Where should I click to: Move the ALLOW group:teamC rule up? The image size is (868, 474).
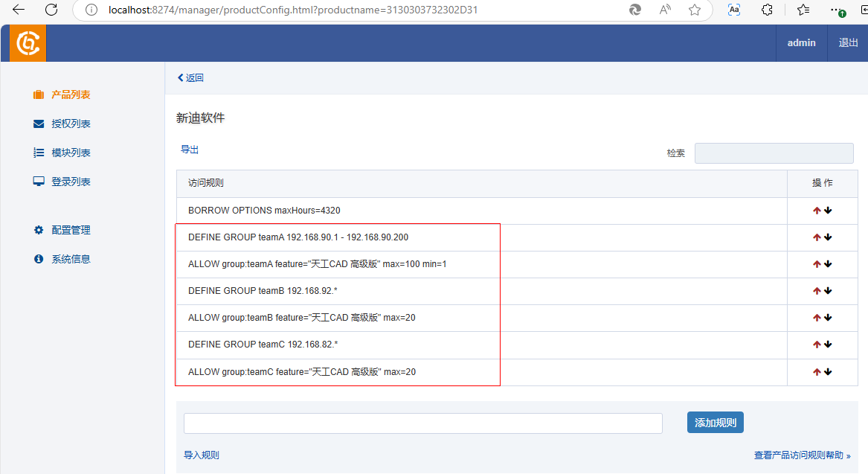[x=817, y=372]
